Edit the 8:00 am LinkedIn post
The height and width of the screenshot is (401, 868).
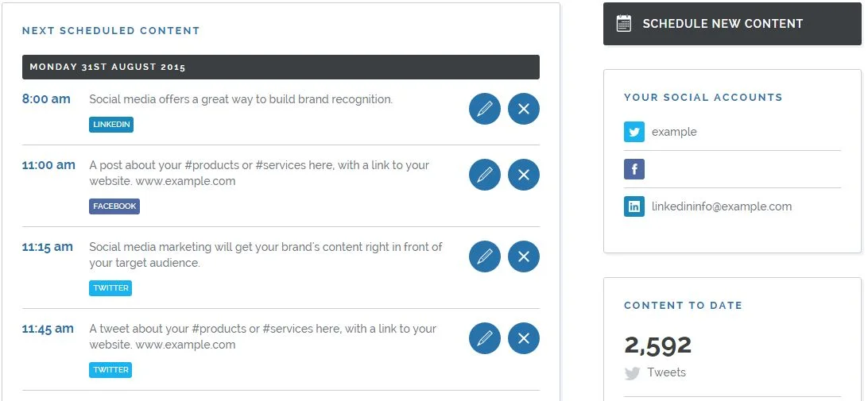(x=484, y=109)
